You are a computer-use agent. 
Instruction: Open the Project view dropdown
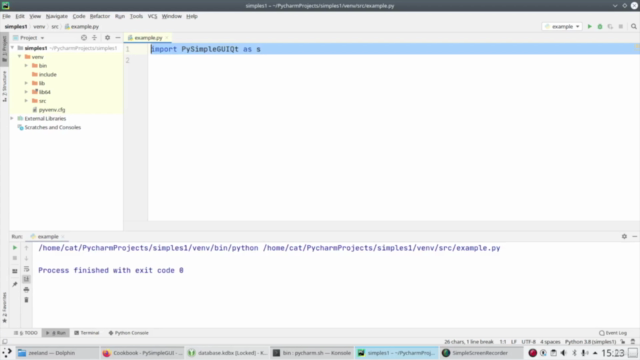(29, 38)
